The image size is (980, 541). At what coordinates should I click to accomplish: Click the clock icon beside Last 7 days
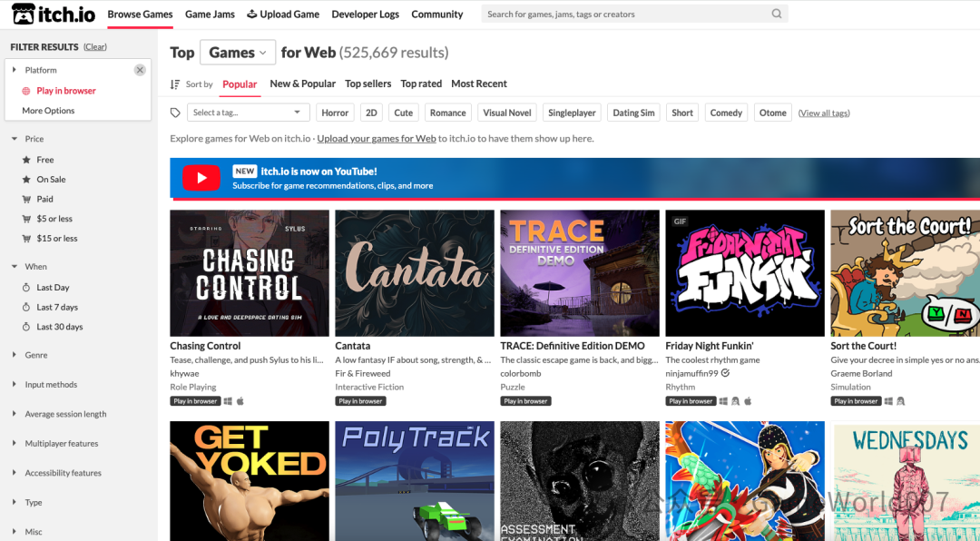(x=26, y=307)
